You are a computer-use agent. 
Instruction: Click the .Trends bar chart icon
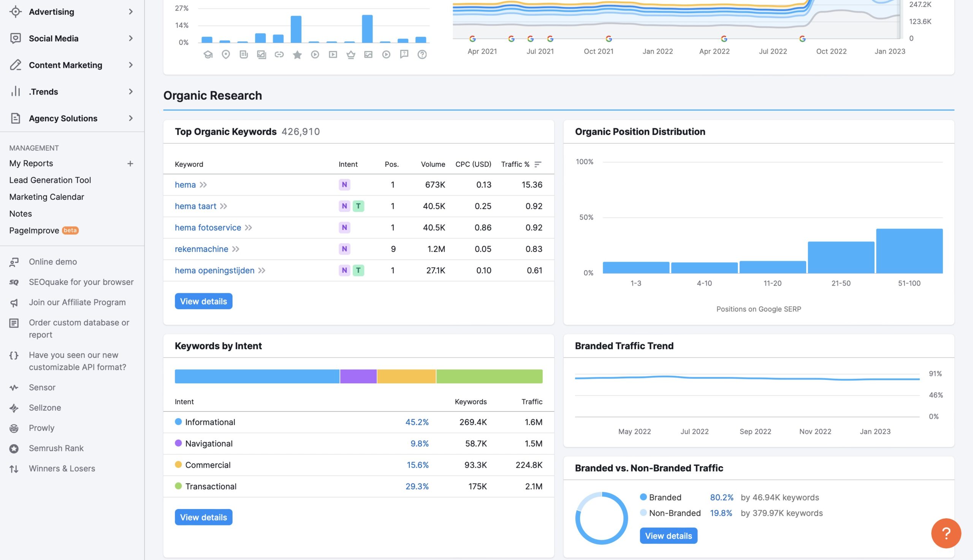(x=15, y=91)
